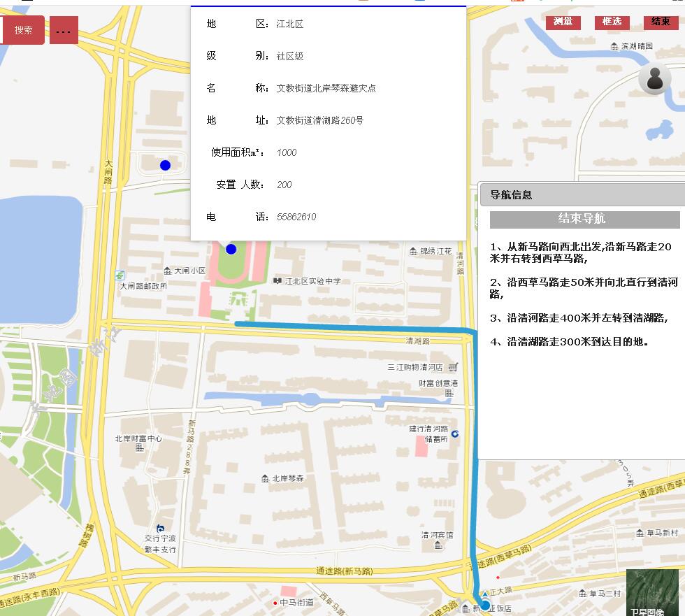Viewport: 685px width, 616px height.
Task: Select the 建行清河路储蓄所 bank icon
Action: [455, 434]
